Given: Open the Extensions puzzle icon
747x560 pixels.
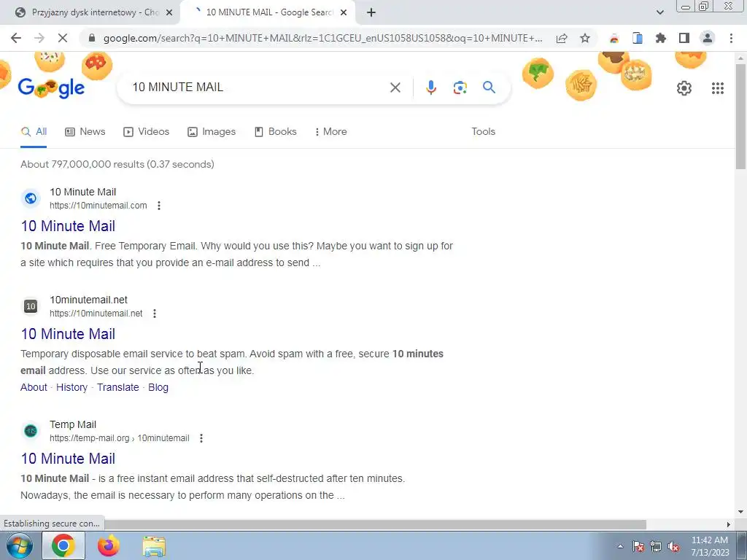Looking at the screenshot, I should point(661,38).
